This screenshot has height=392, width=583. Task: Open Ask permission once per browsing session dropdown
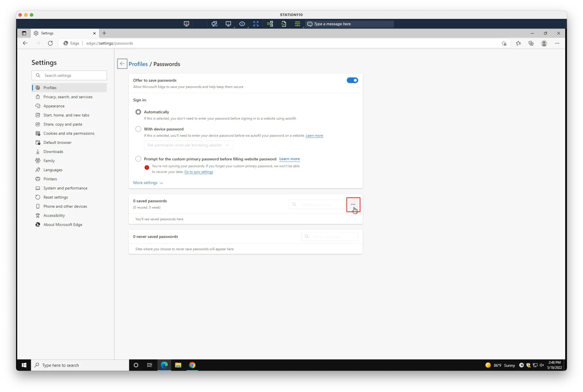point(188,145)
